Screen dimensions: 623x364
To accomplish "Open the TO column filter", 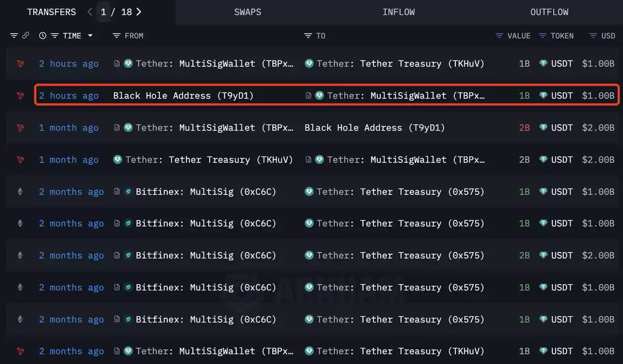I will coord(308,36).
